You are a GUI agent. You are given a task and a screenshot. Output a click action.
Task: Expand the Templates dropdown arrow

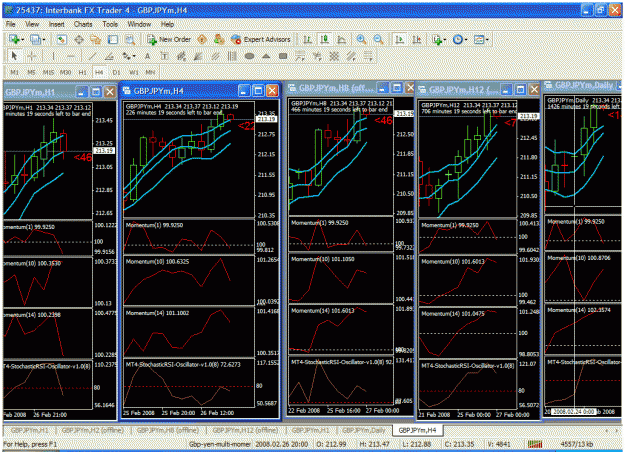[487, 39]
